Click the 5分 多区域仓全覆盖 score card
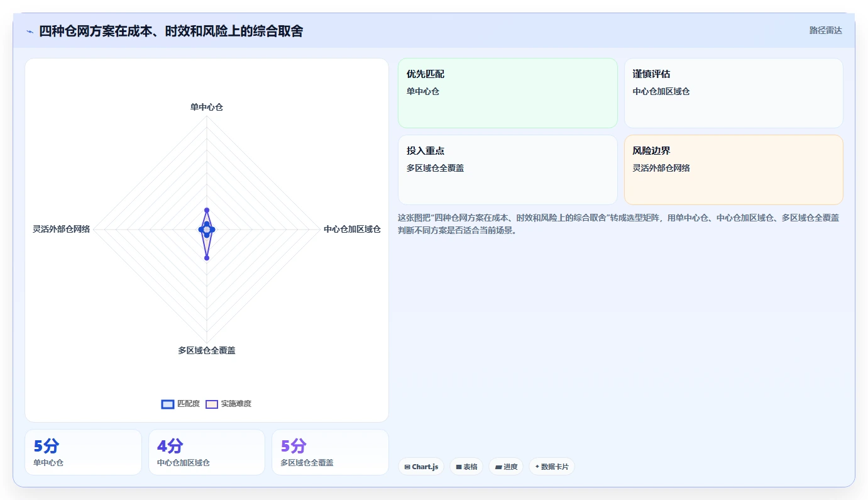This screenshot has width=868, height=500. click(330, 452)
